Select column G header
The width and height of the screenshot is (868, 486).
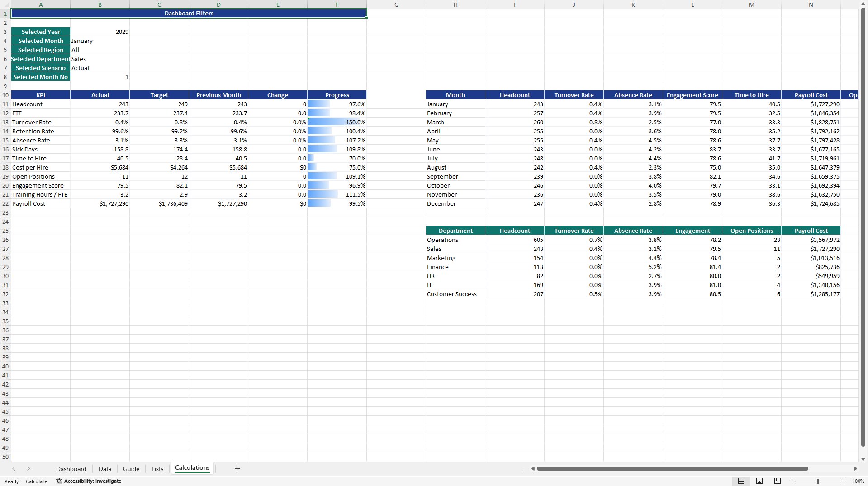pyautogui.click(x=396, y=5)
